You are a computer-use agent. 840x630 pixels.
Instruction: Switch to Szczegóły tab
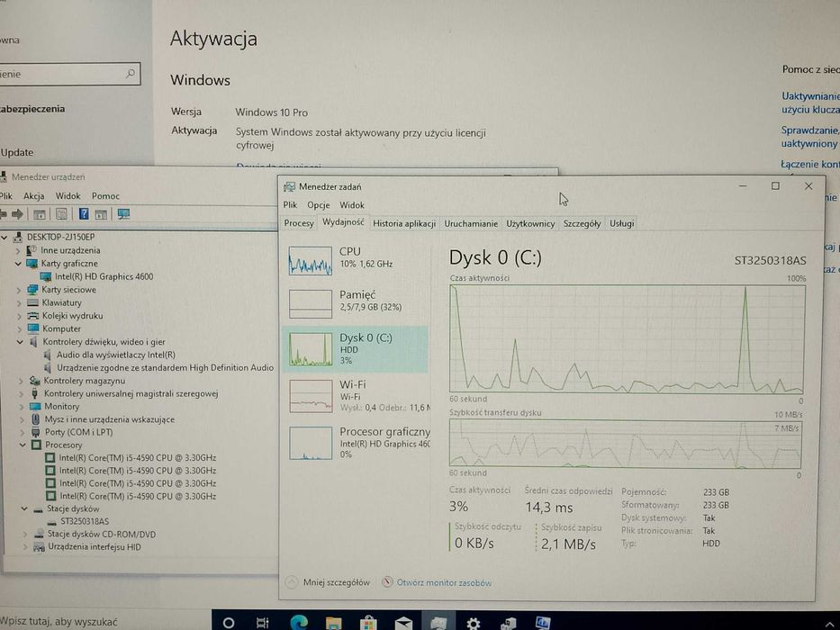(x=582, y=223)
